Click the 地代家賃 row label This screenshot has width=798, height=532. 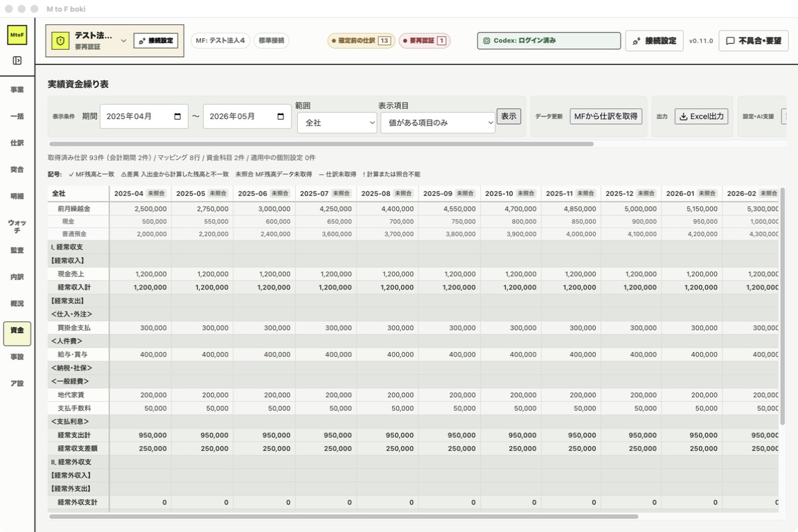click(x=71, y=395)
